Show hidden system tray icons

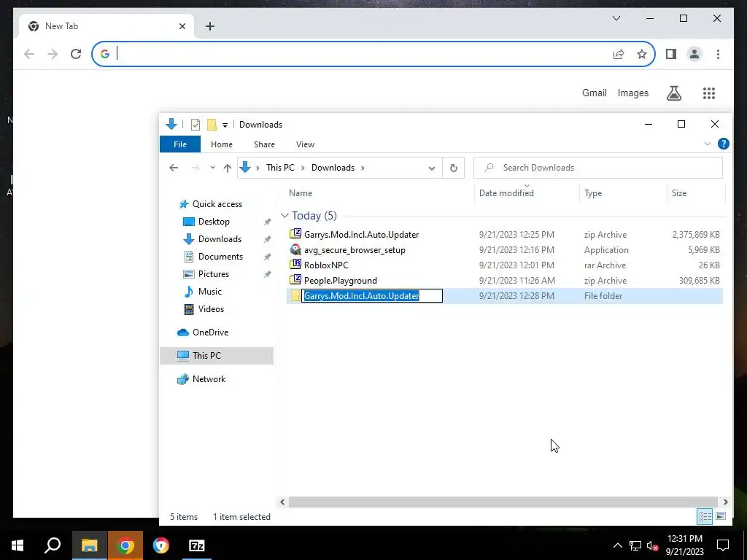(x=617, y=545)
